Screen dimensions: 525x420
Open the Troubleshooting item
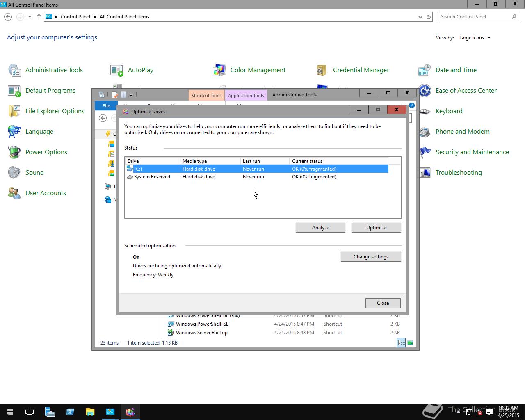point(450,173)
